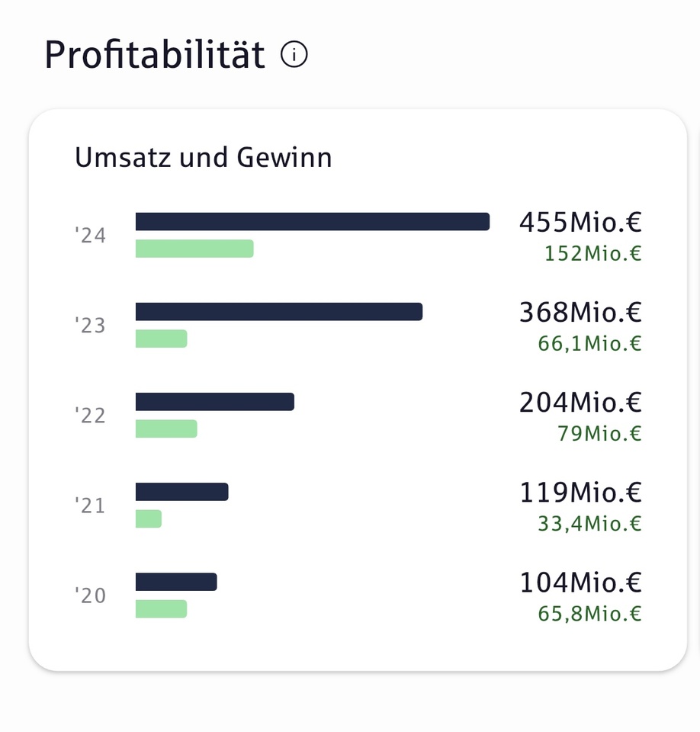The height and width of the screenshot is (732, 700).
Task: Click the 204Mio.€ revenue value
Action: [580, 403]
